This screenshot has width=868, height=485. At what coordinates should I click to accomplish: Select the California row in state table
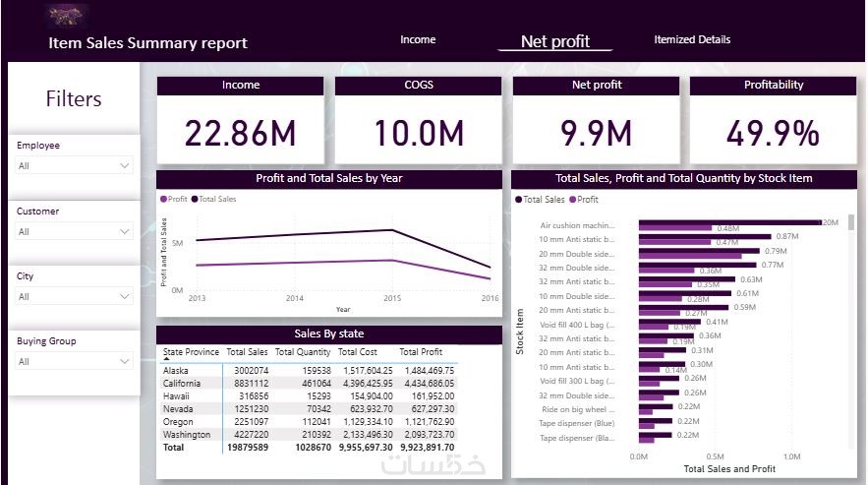(309, 383)
